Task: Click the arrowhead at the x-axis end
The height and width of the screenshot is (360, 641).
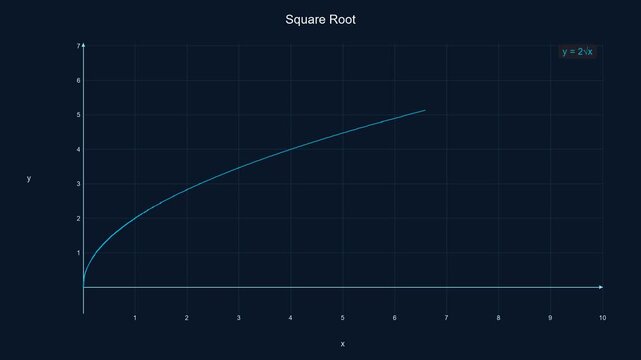Action: (601, 287)
